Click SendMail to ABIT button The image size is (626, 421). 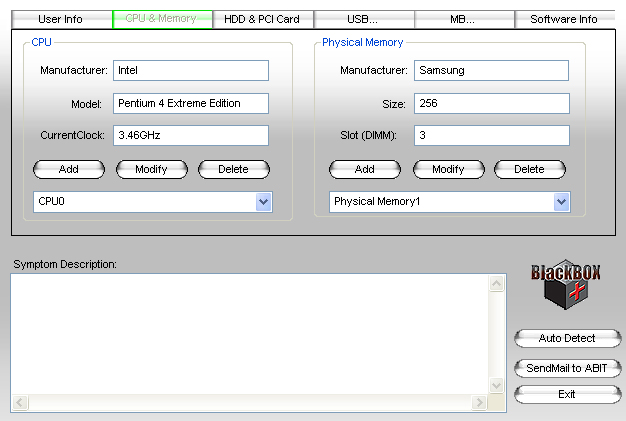567,368
